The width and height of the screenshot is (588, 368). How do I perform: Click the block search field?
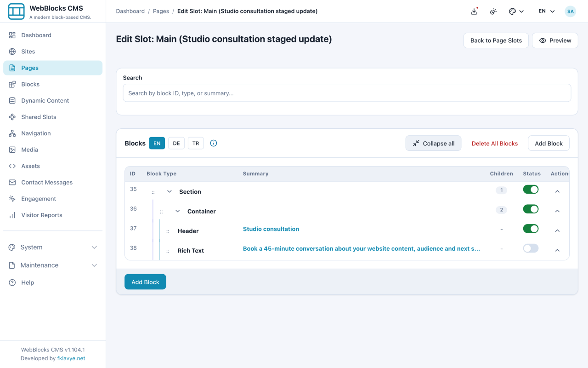click(347, 93)
